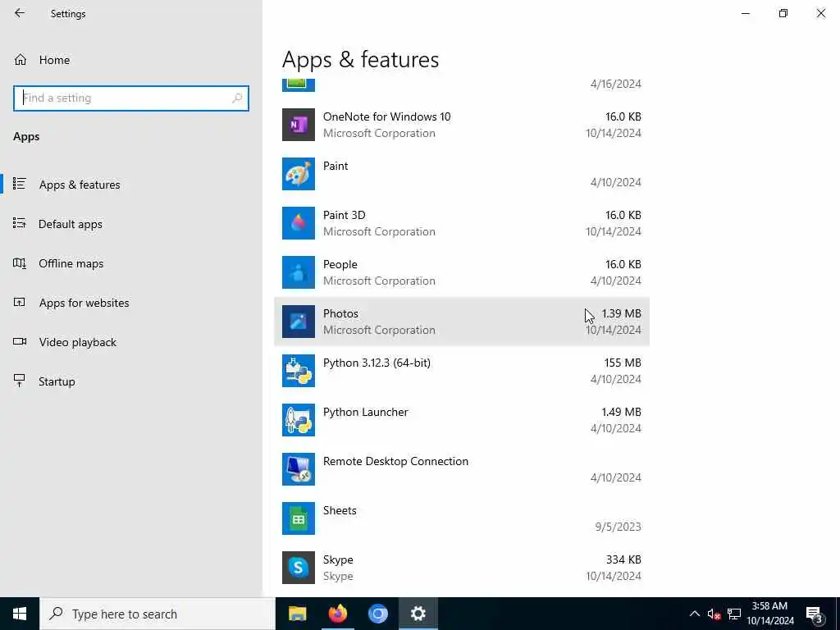Click the 9/5/2023 date for Sheets
Viewport: 840px width, 630px height.
click(618, 527)
